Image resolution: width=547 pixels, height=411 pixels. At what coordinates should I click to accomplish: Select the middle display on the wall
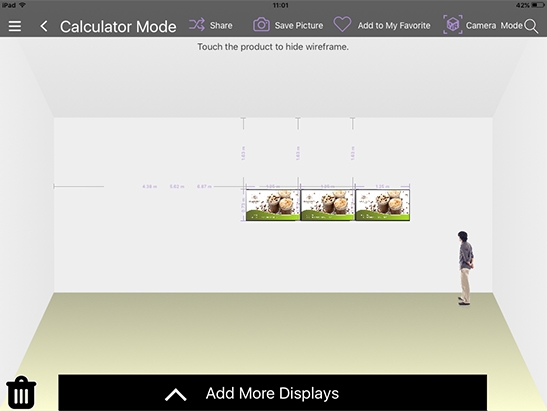point(327,205)
